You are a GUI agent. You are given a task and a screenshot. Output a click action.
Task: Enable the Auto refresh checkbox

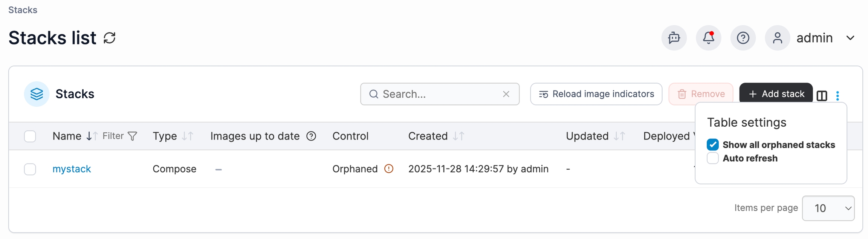(x=713, y=158)
